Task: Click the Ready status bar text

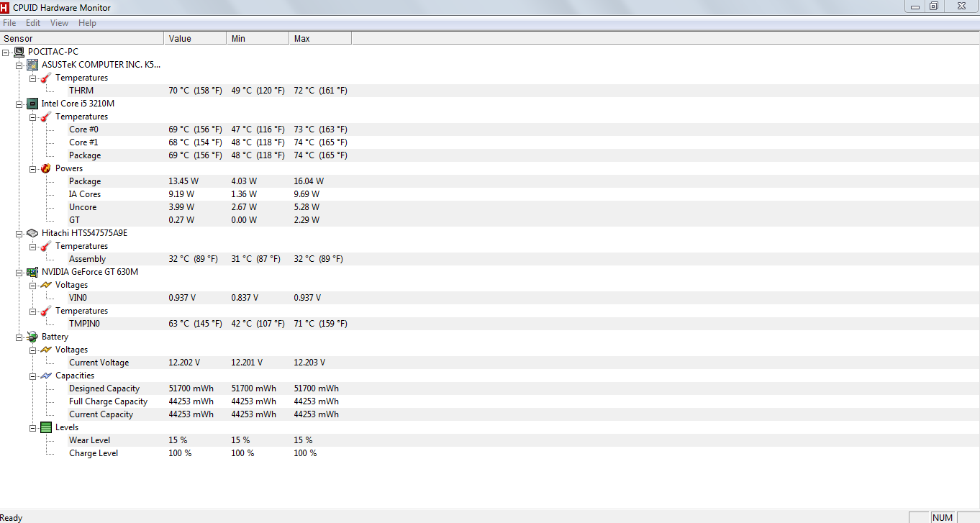Action: 12,517
